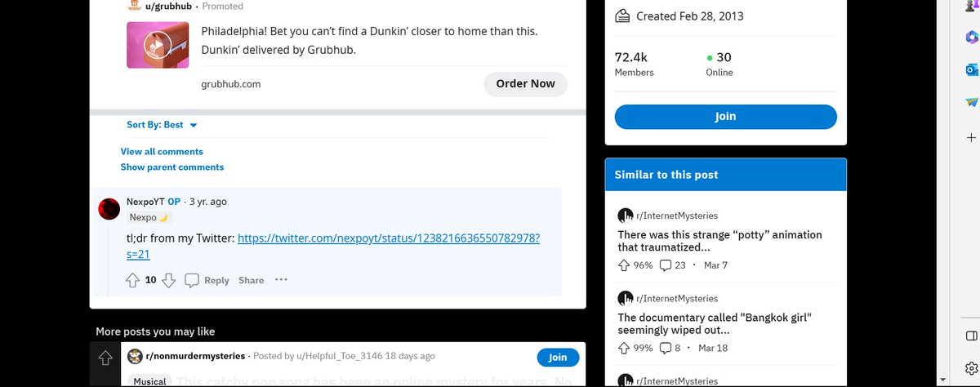
Task: Click View all comments
Action: click(x=162, y=152)
